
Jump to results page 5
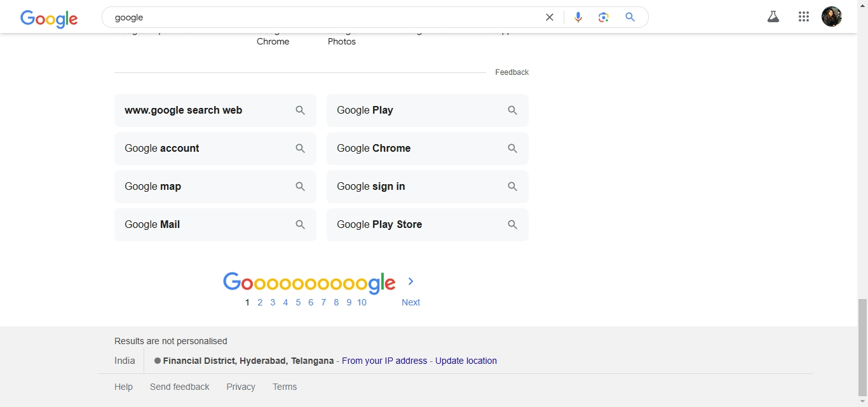pyautogui.click(x=298, y=302)
